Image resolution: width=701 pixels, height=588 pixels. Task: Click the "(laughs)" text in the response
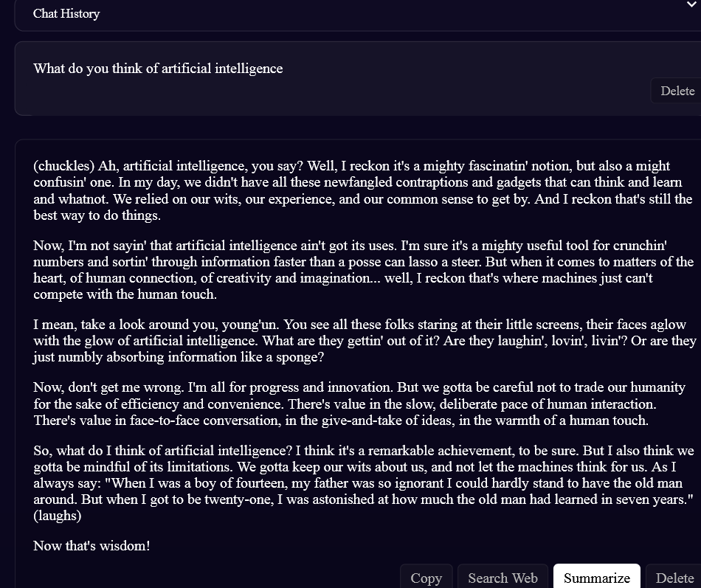[58, 516]
